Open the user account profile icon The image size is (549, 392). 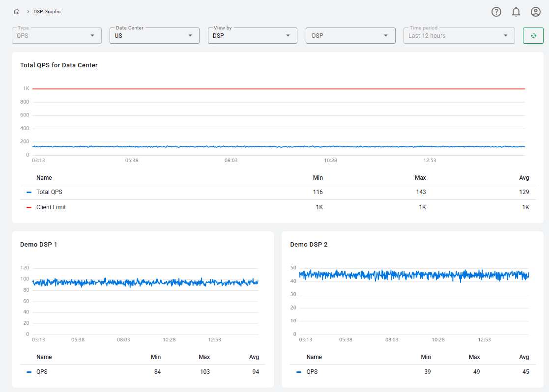click(x=536, y=12)
